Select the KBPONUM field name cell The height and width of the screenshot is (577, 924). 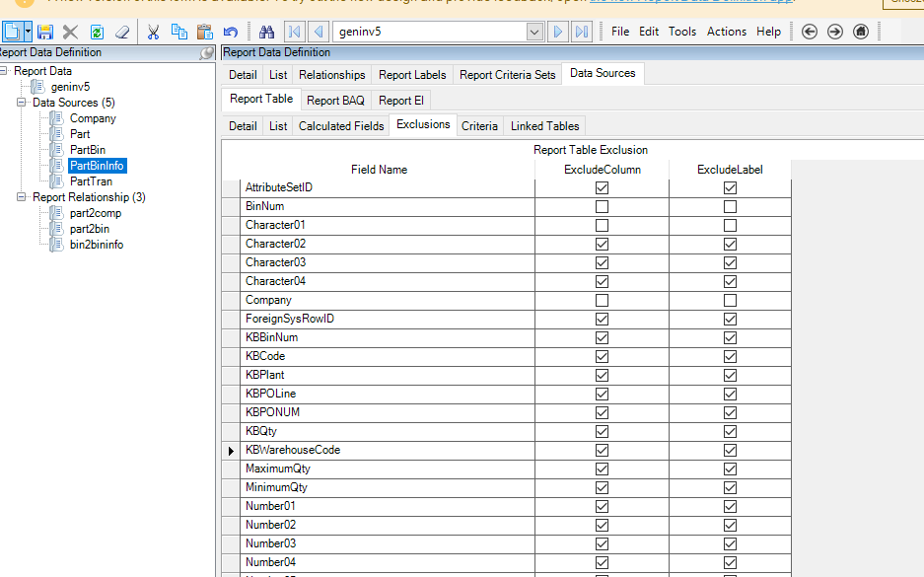(x=388, y=412)
